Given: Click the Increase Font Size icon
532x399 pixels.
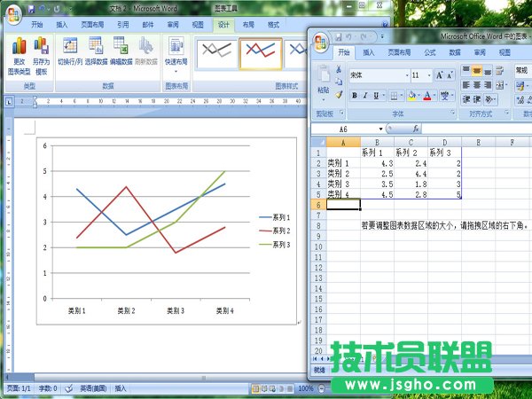Looking at the screenshot, I should point(439,75).
